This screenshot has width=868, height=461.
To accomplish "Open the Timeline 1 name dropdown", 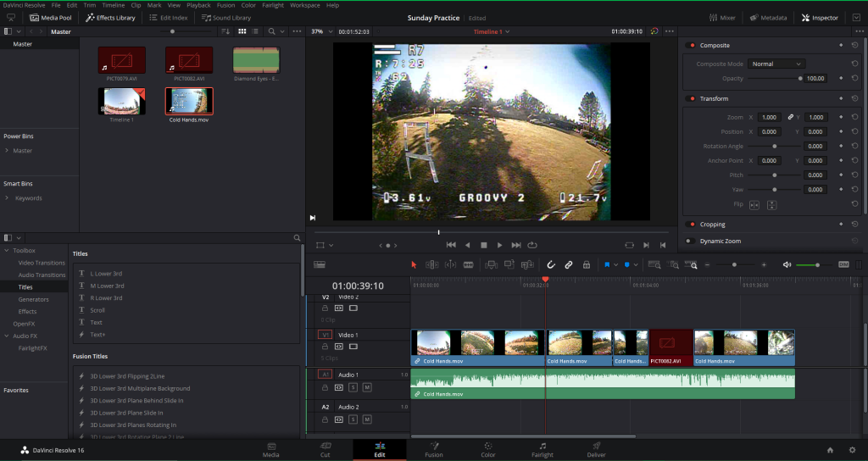I will click(x=492, y=31).
